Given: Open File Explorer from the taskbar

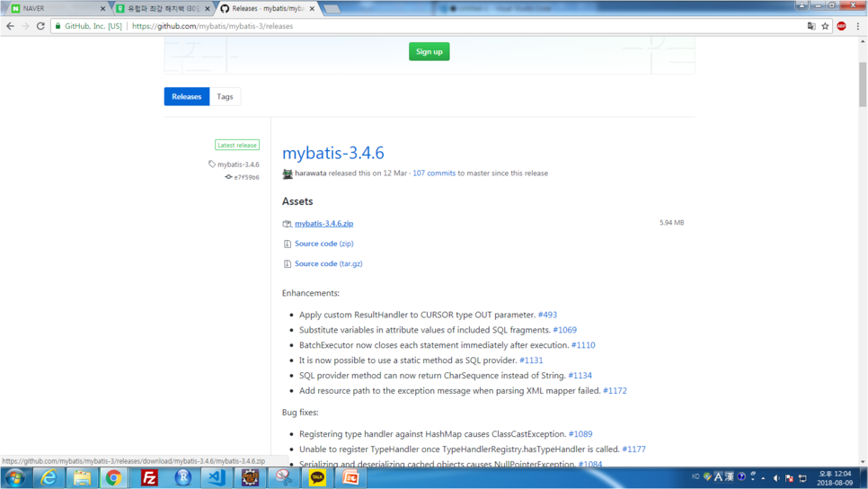Looking at the screenshot, I should pos(82,477).
